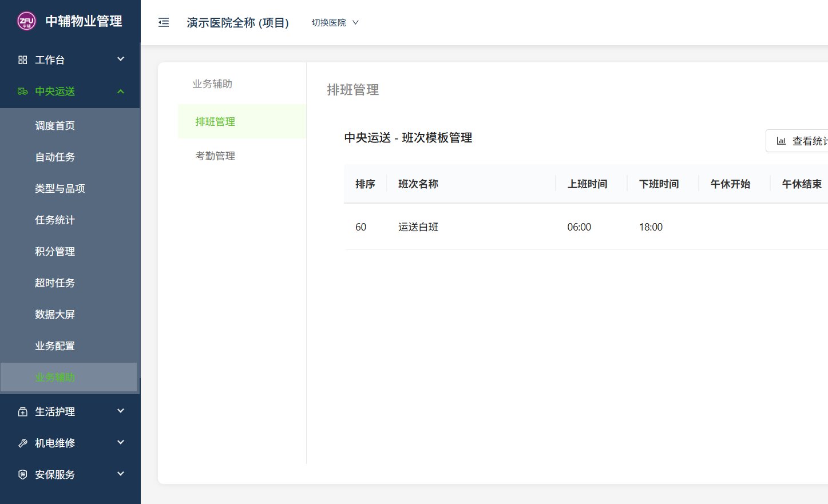Click the ZFU company logo icon
Screen dimensions: 828x504
pos(26,21)
